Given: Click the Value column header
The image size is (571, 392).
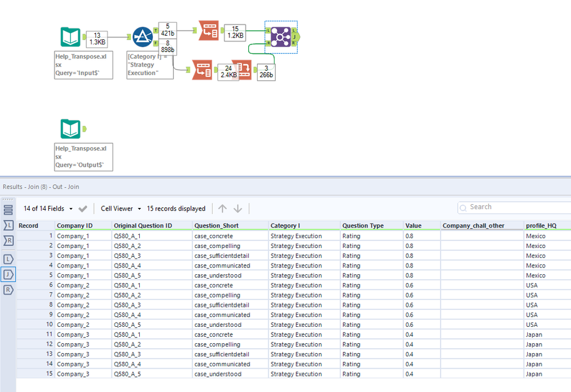Looking at the screenshot, I should pyautogui.click(x=422, y=225).
